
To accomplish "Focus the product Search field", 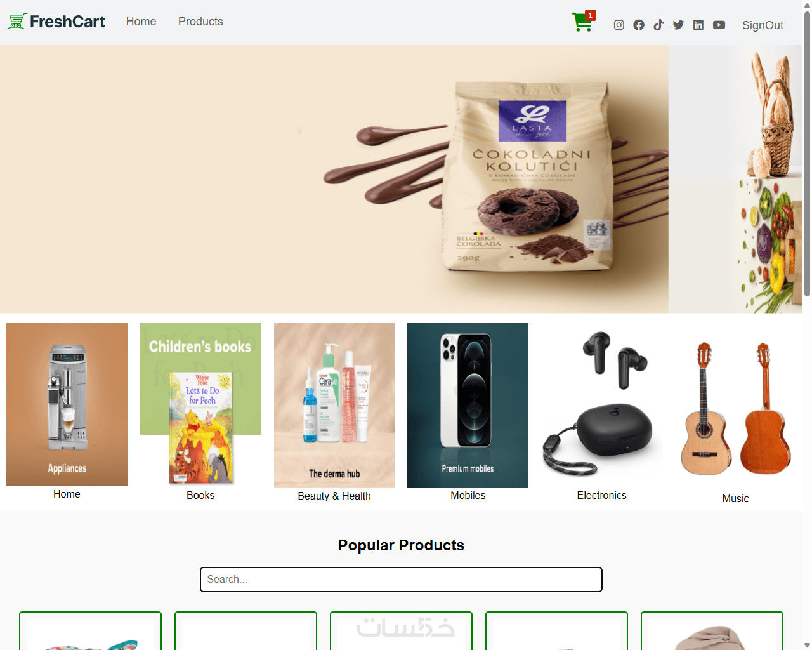I will (x=401, y=580).
